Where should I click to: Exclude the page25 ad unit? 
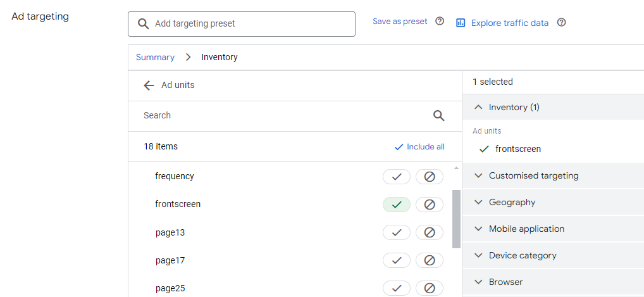(x=429, y=288)
